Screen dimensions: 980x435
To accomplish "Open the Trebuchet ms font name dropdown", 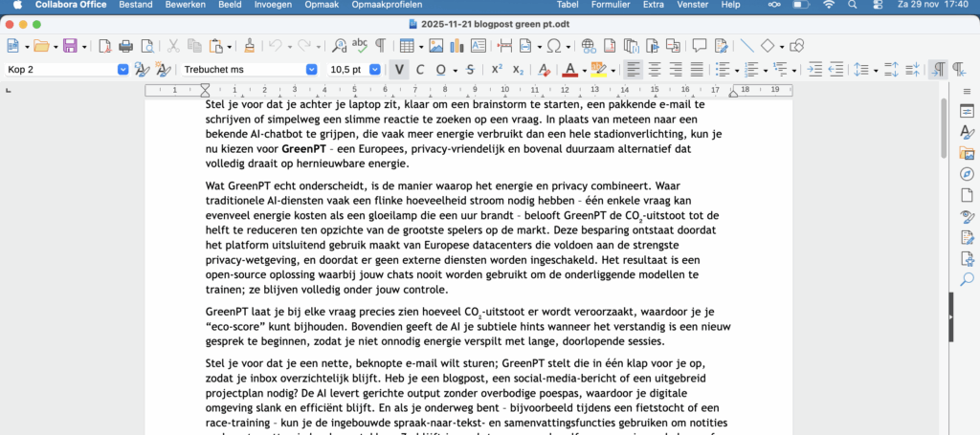I will [311, 70].
